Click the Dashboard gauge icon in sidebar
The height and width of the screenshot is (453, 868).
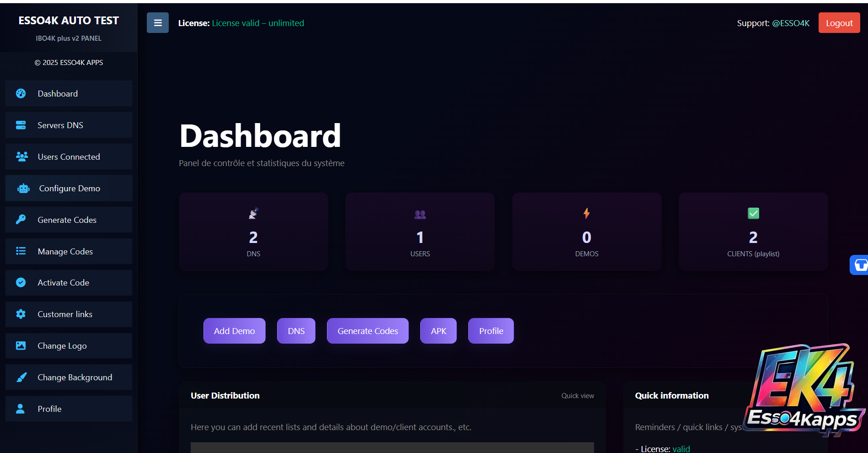pos(21,93)
